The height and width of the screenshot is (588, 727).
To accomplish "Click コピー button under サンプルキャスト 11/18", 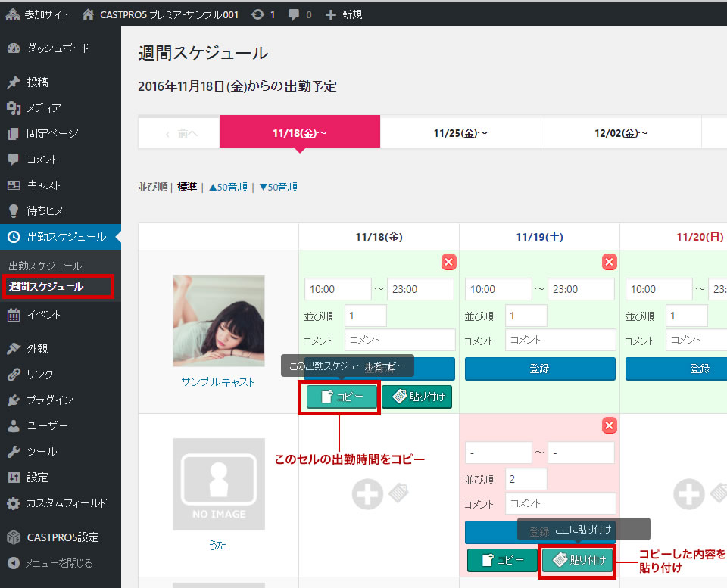I will (x=342, y=397).
